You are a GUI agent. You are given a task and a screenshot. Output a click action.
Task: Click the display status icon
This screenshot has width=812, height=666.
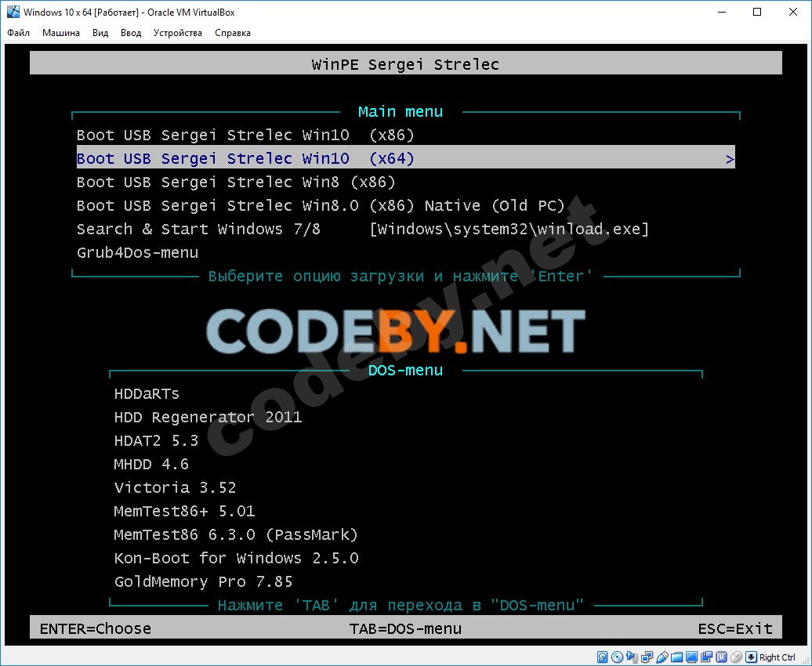click(691, 657)
